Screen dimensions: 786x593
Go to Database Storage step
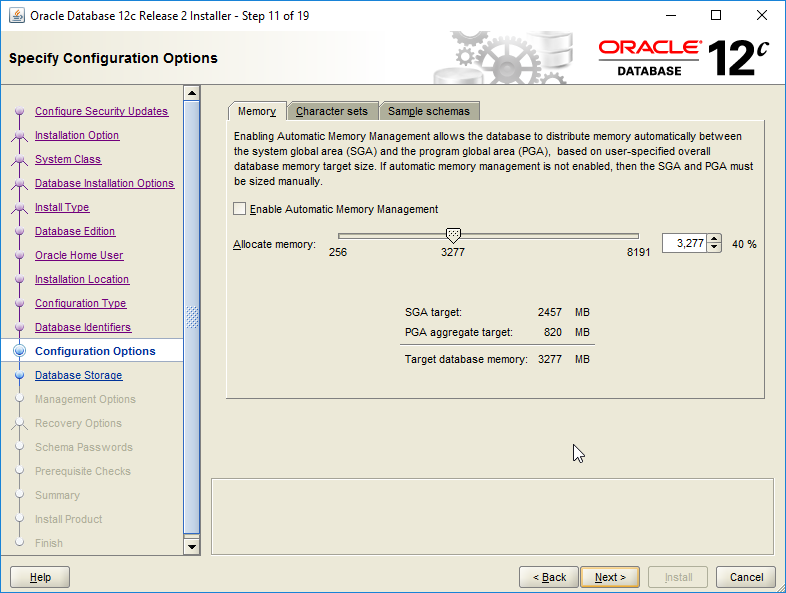click(78, 375)
